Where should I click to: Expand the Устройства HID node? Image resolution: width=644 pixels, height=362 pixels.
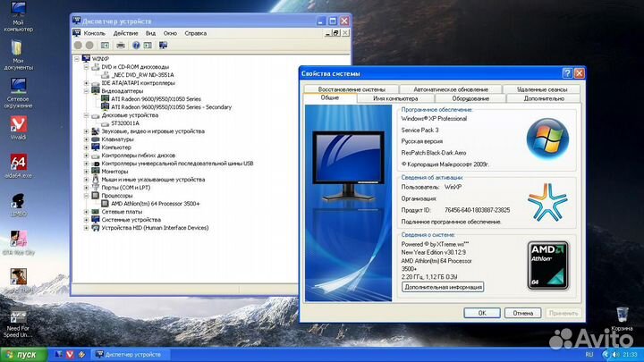click(x=86, y=228)
